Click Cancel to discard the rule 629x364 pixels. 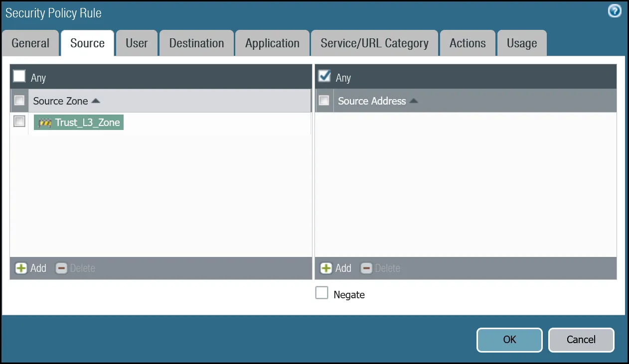click(x=581, y=340)
